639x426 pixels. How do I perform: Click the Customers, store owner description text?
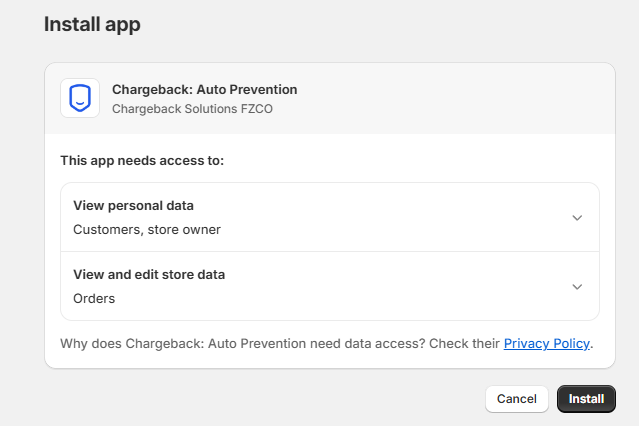147,230
